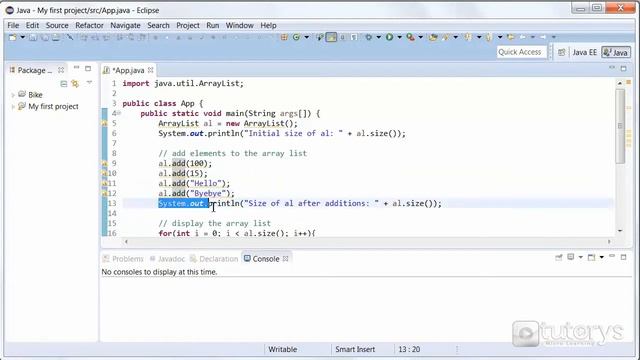The image size is (640, 360).
Task: Open the Edit menu
Action: coord(32,25)
